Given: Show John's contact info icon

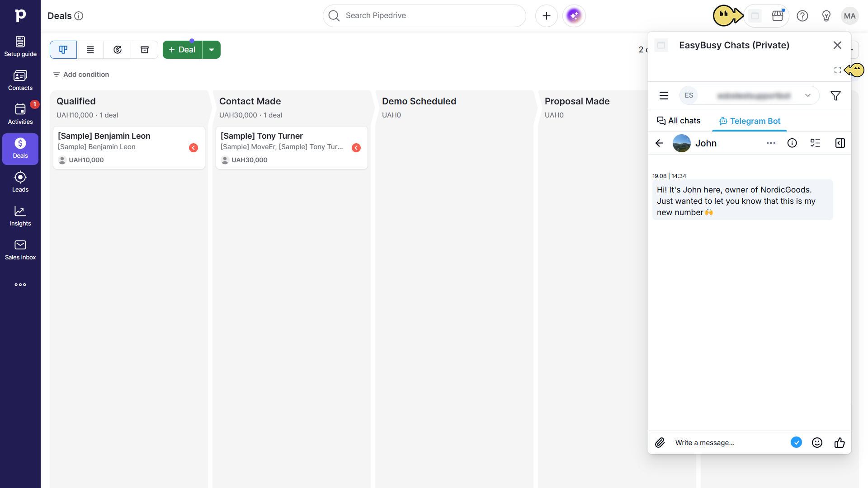Looking at the screenshot, I should click(792, 143).
